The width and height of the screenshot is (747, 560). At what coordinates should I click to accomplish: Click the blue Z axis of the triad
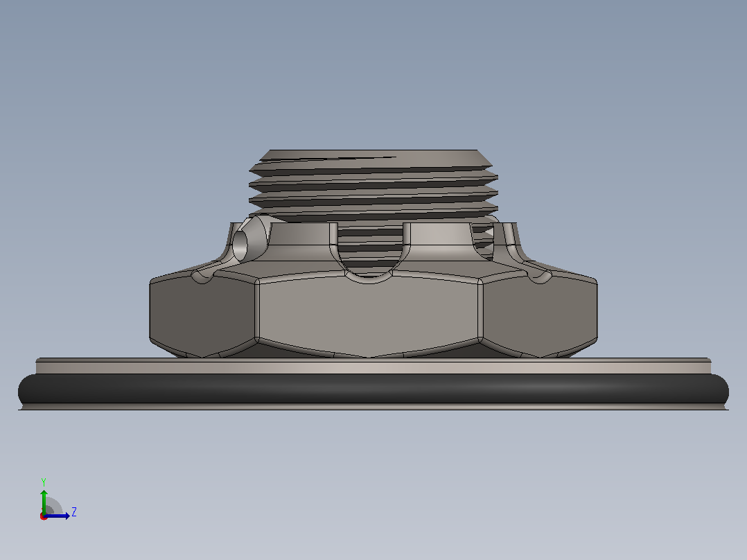point(57,516)
